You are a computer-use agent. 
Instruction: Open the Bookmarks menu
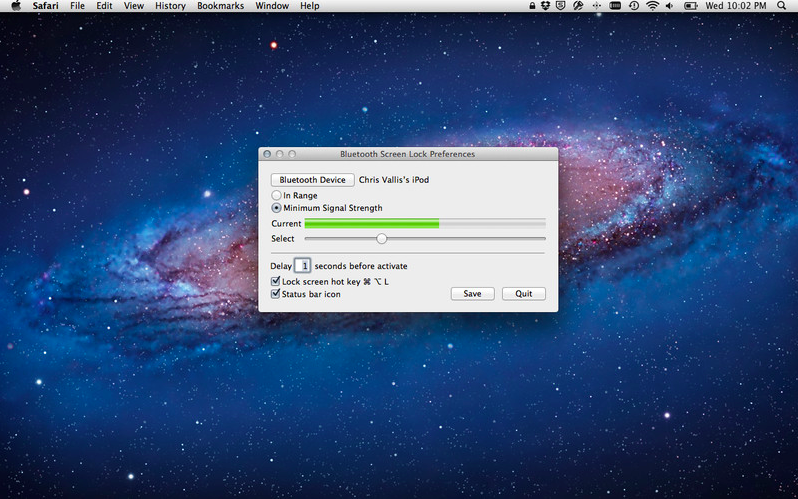click(220, 6)
